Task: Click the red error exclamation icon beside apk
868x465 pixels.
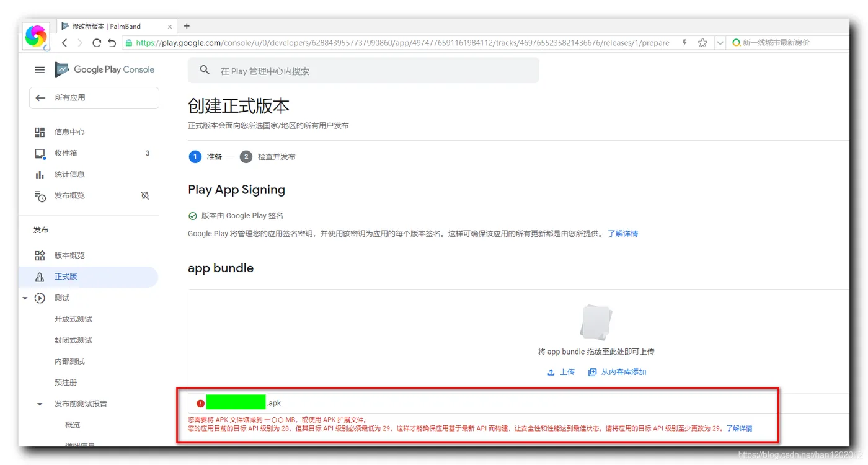Action: (x=200, y=402)
